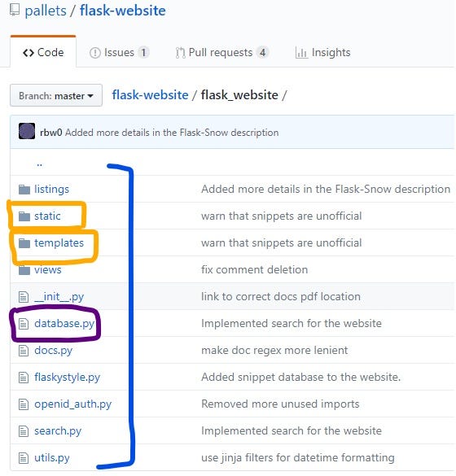This screenshot has height=476, width=456.
Task: Open rbw0 author profile link
Action: 51,133
